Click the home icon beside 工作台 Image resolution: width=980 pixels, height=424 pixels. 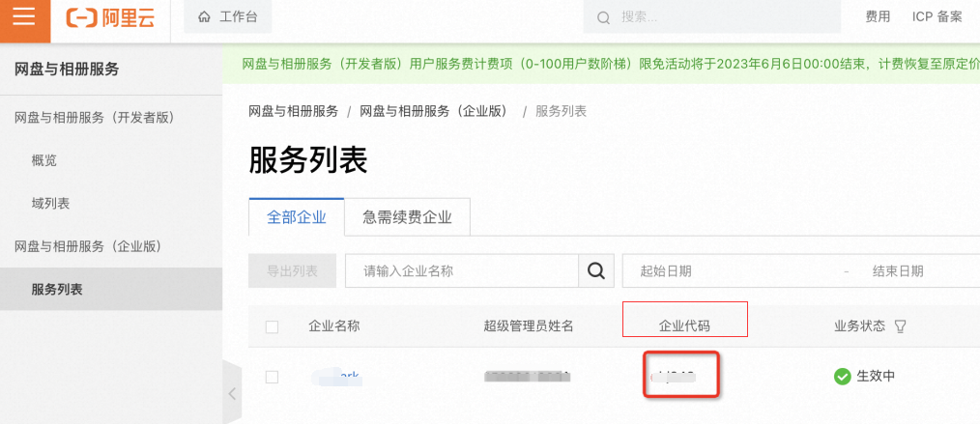coord(204,17)
